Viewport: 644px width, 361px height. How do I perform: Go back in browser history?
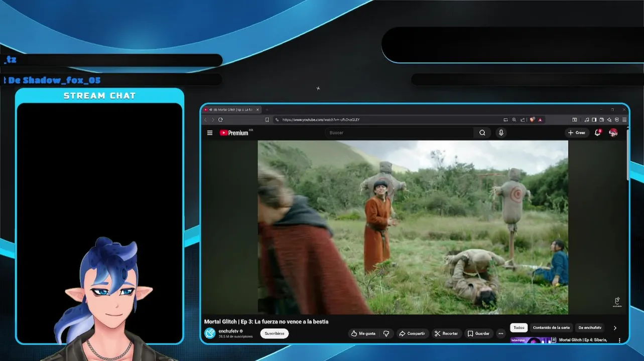click(x=205, y=120)
